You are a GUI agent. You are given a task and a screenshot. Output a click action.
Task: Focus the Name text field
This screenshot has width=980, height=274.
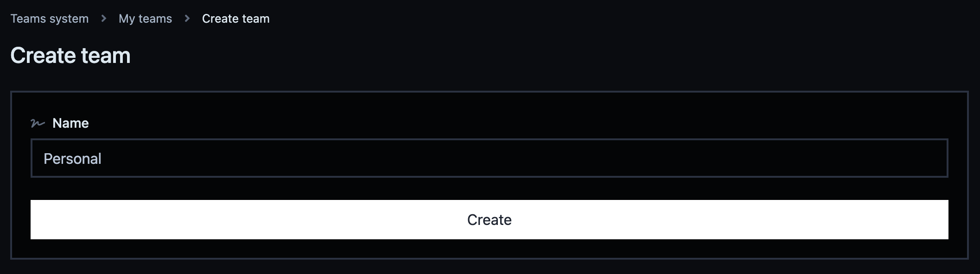pos(489,158)
